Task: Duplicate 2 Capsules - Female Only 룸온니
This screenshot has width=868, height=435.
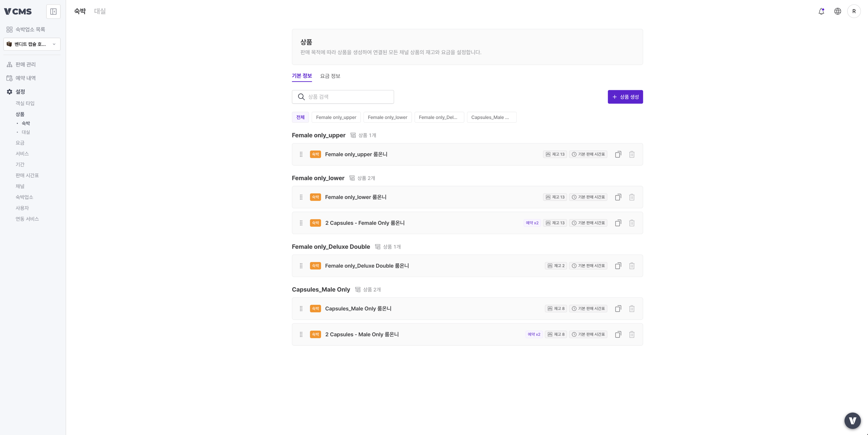Action: coord(618,223)
